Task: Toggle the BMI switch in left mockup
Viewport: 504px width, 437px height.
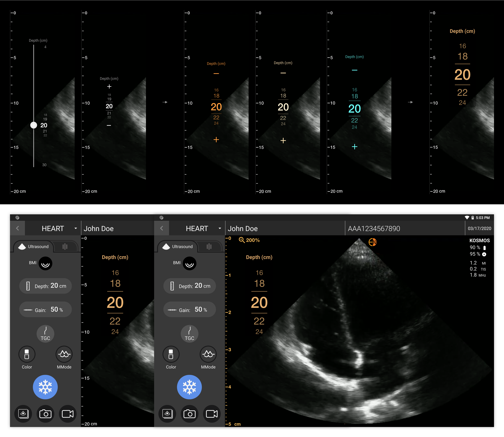Action: pyautogui.click(x=45, y=263)
